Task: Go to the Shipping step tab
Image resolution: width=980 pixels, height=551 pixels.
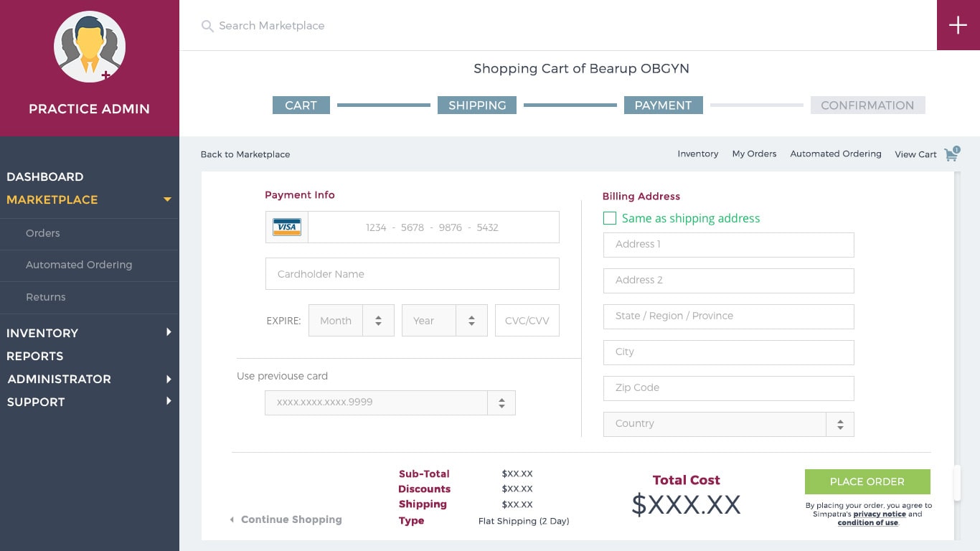Action: click(477, 105)
